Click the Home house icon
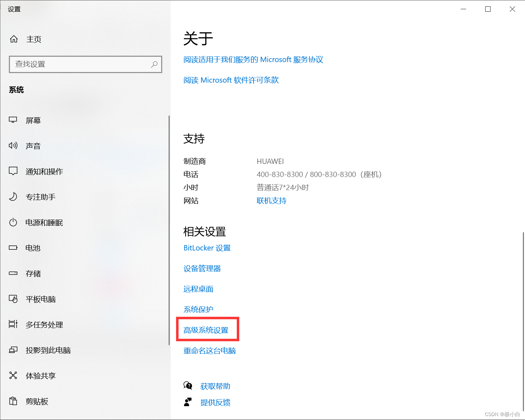525x420 pixels. click(14, 39)
